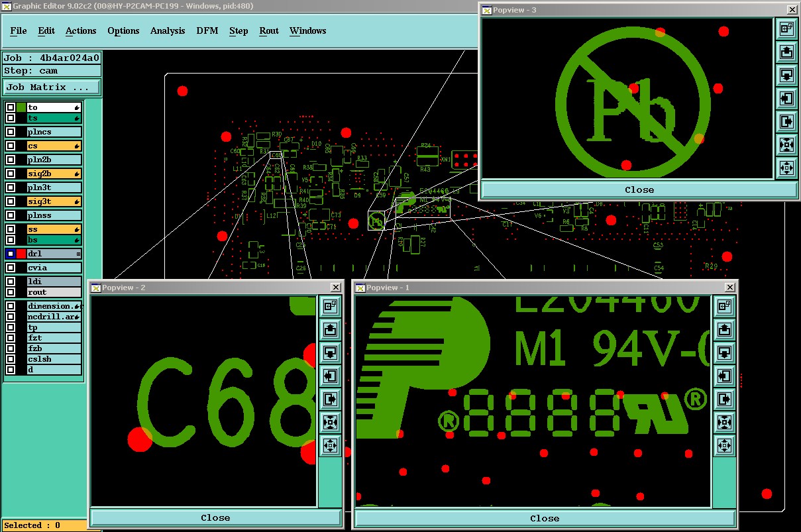This screenshot has height=532, width=801.
Task: Toggle display checkbox for the sig2b layer
Action: (x=11, y=174)
